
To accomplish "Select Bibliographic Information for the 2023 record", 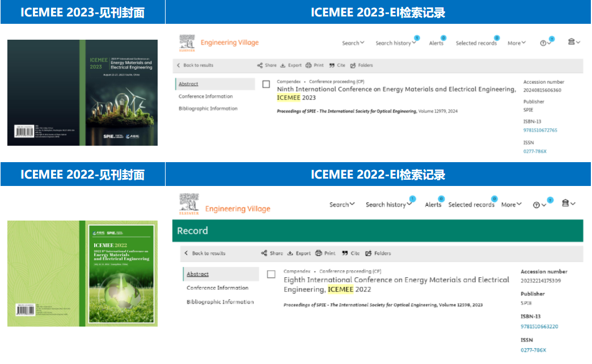I will pos(208,108).
